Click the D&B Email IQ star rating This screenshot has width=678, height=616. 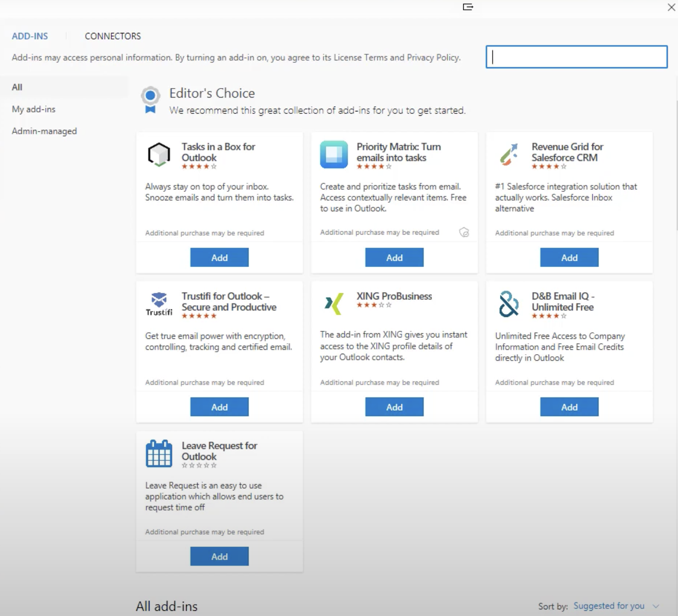(549, 316)
